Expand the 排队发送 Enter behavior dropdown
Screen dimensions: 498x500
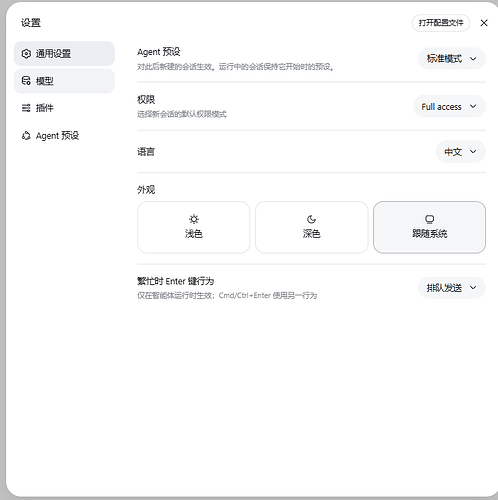coord(452,288)
